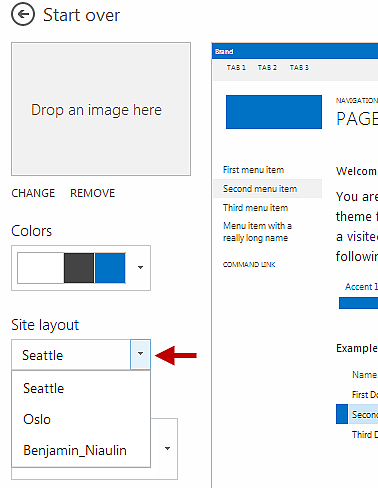The width and height of the screenshot is (378, 488).
Task: Click the dark gray color swatch
Action: click(x=79, y=268)
